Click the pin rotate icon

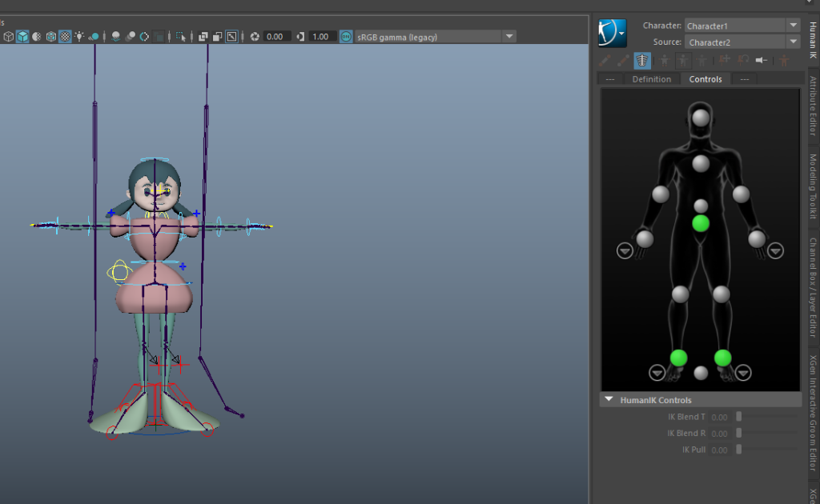[x=742, y=59]
